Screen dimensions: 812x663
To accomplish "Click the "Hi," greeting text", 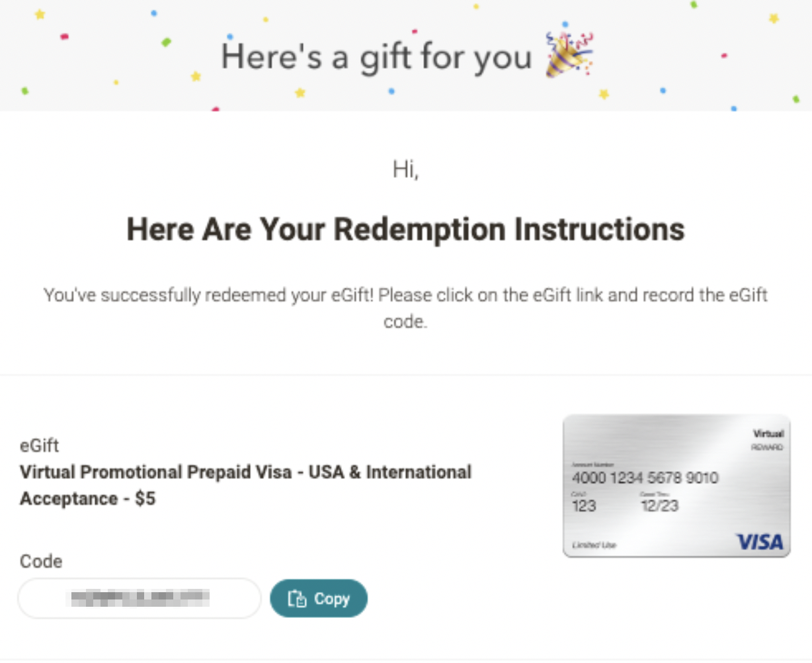I will pos(405,170).
